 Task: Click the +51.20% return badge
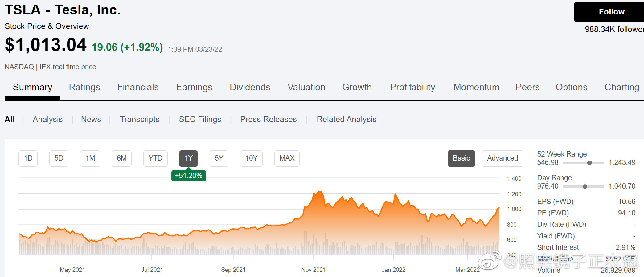[x=189, y=176]
